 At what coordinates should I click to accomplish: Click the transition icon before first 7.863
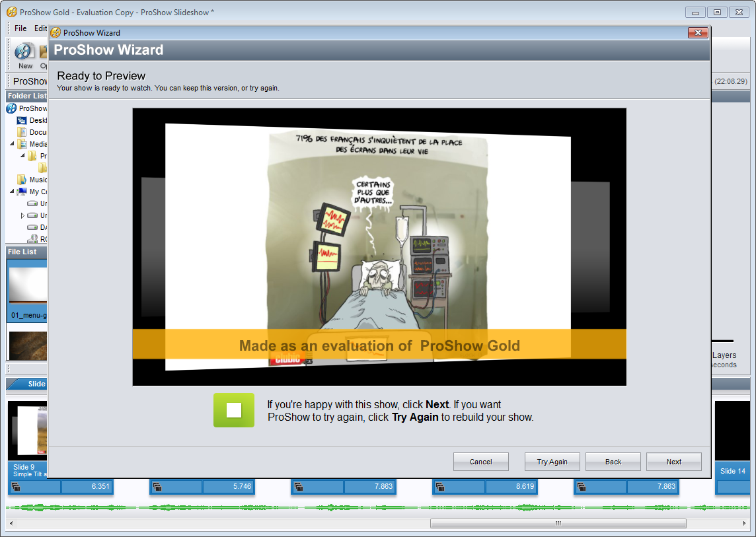point(299,486)
